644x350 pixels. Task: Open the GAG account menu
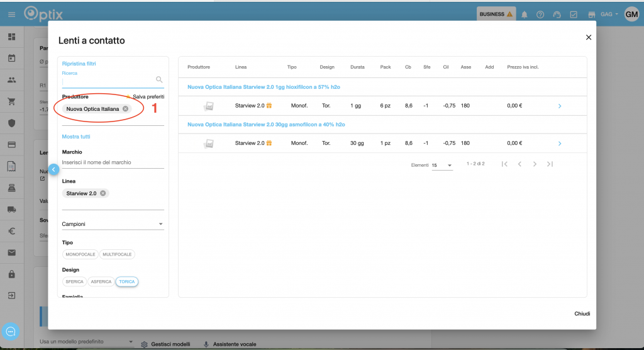(x=609, y=14)
